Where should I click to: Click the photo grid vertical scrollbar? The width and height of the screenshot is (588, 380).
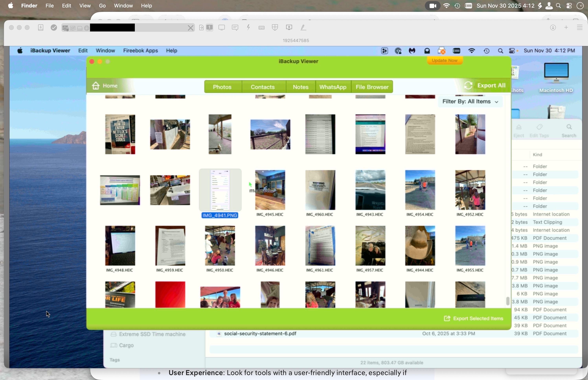pyautogui.click(x=508, y=301)
